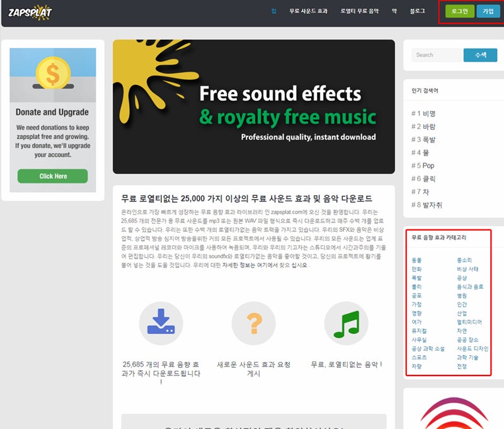
Task: Open the 병원 category link
Action: (462, 295)
